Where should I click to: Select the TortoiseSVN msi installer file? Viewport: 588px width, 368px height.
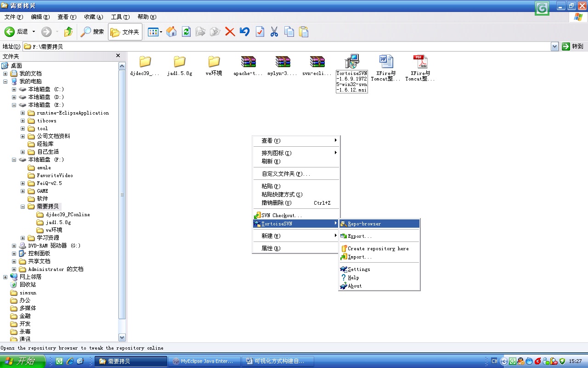pyautogui.click(x=351, y=74)
